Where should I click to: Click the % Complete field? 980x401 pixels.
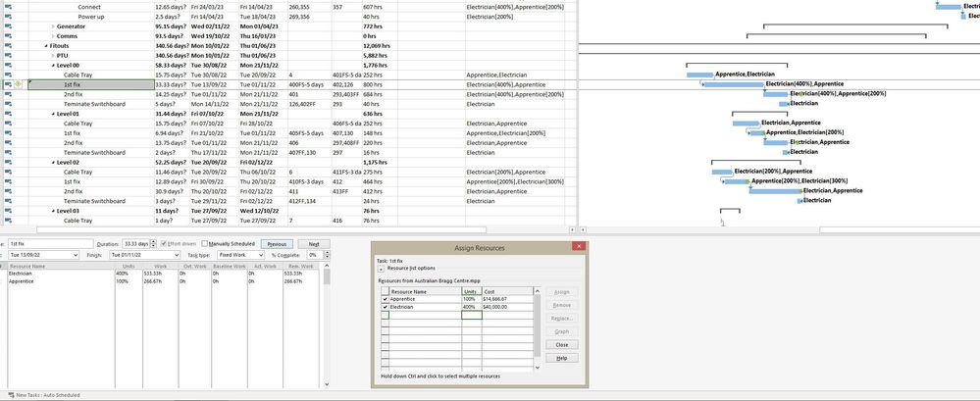click(315, 256)
